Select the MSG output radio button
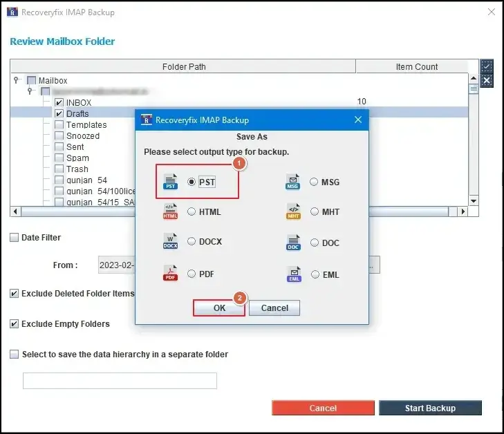 click(314, 182)
